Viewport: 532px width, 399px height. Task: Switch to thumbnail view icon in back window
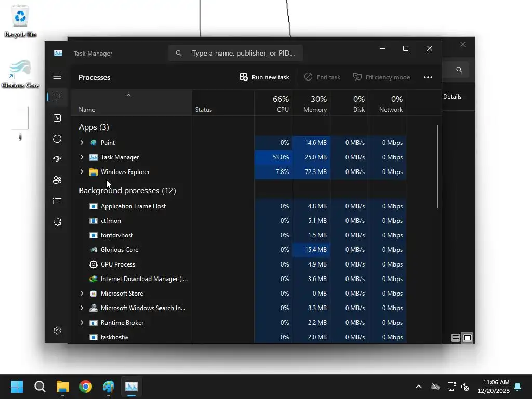coord(468,338)
